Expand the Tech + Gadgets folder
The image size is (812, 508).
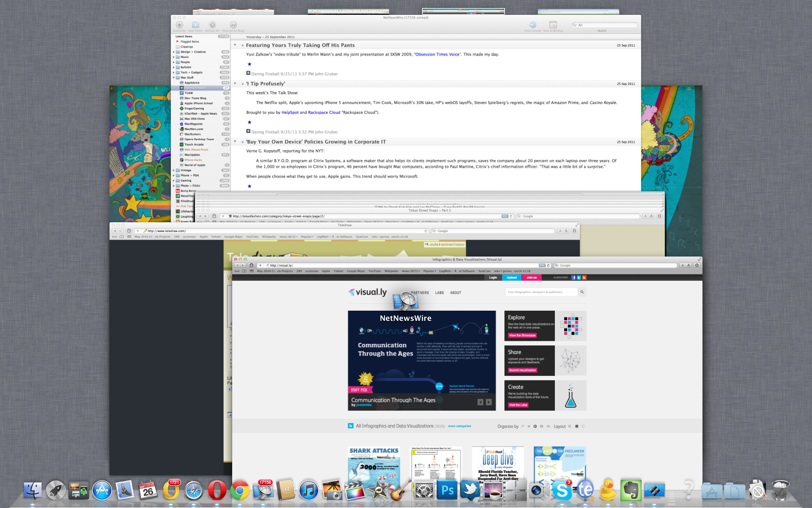[174, 72]
